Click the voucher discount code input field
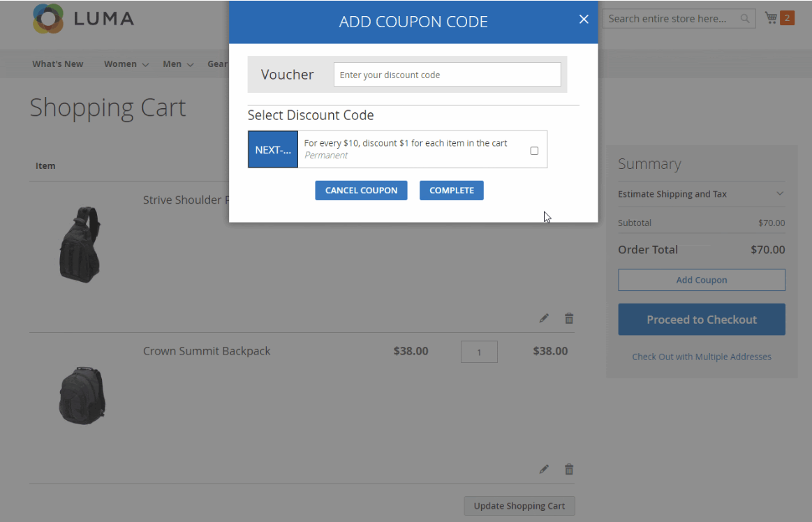The width and height of the screenshot is (812, 522). (447, 75)
